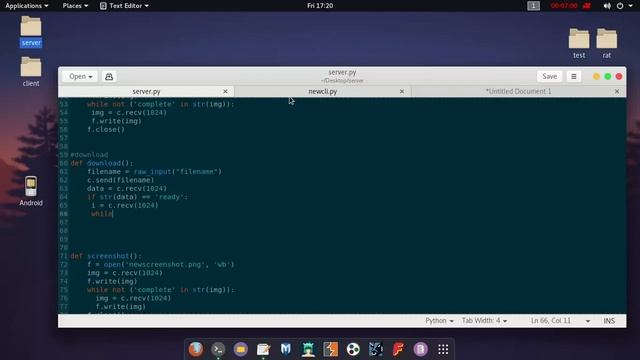
Task: Open the gedit hamburger menu
Action: point(573,76)
